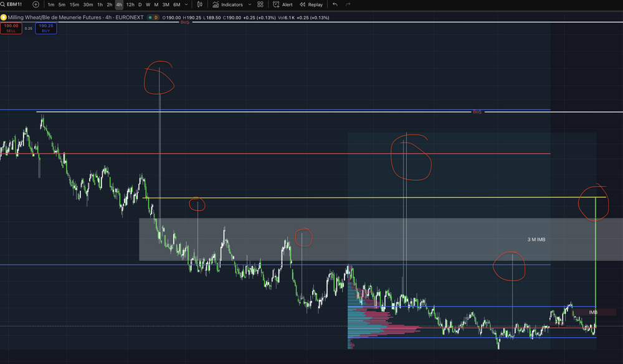Click the Vol 6.1 K readout
Image resolution: width=623 pixels, height=364 pixels.
[287, 17]
